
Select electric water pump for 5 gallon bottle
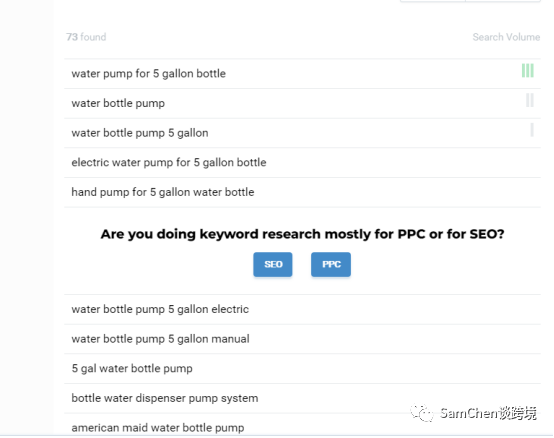(x=302, y=162)
